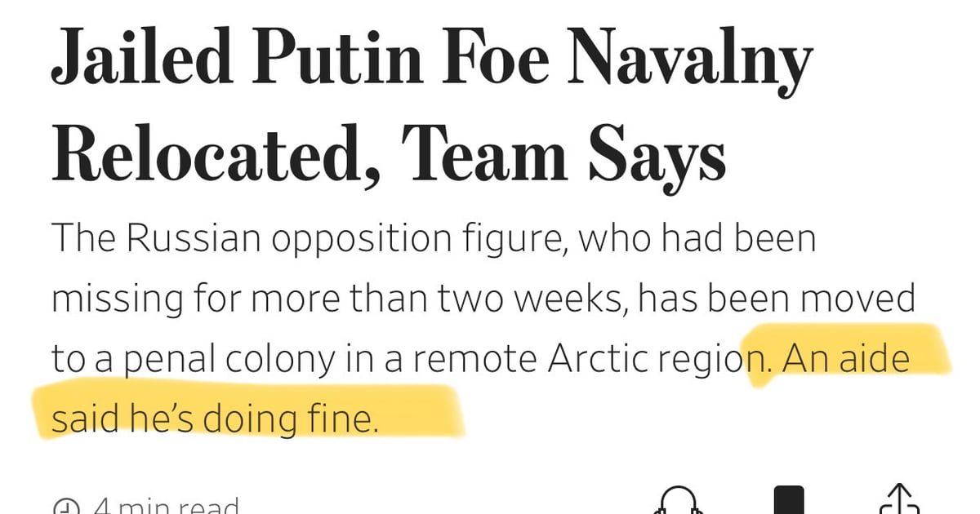Click the highlighted words "An aide"
The height and width of the screenshot is (514, 980).
846,359
